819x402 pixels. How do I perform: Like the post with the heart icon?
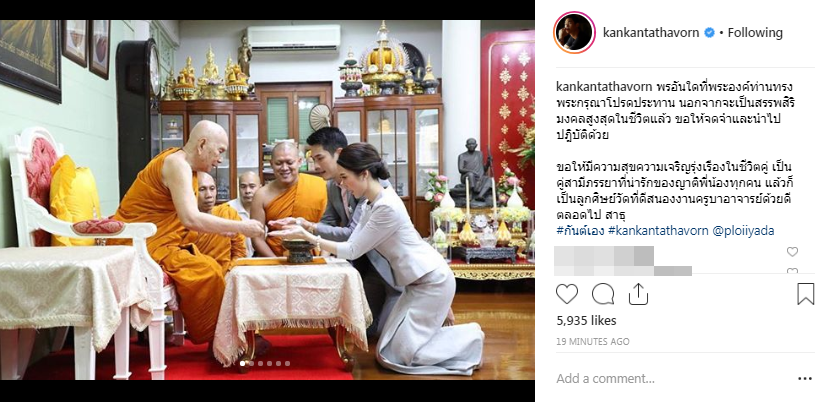pos(567,294)
